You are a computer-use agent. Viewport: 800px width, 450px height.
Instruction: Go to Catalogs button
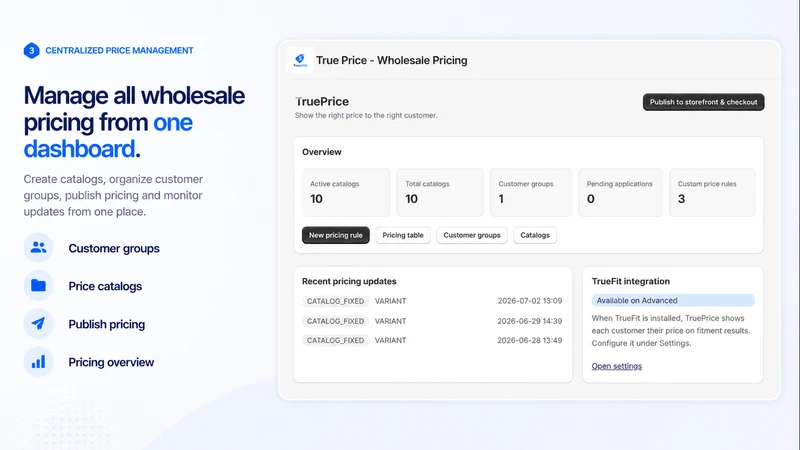pos(535,235)
